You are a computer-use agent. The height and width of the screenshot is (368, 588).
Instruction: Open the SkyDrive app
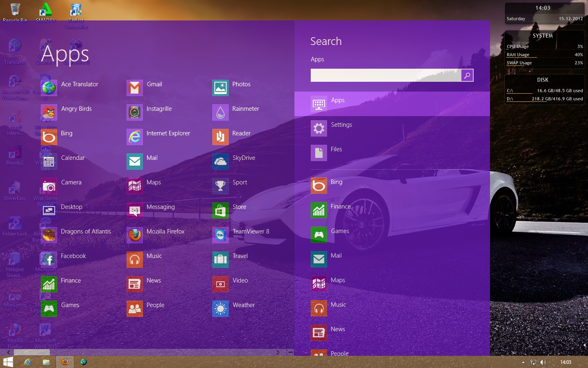[x=220, y=162]
